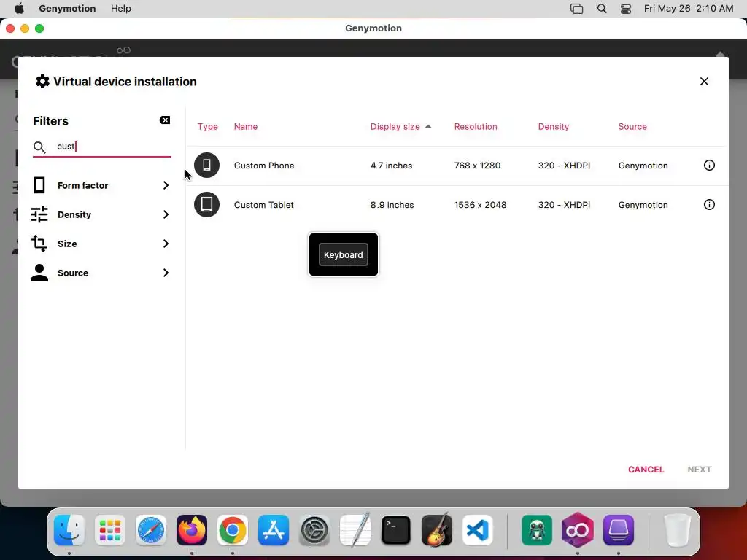Sort by the Name column header
This screenshot has width=747, height=560.
[x=246, y=127]
